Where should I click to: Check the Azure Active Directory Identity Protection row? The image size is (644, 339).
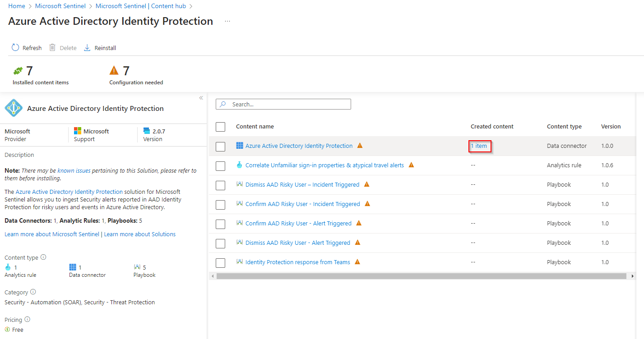click(x=220, y=147)
